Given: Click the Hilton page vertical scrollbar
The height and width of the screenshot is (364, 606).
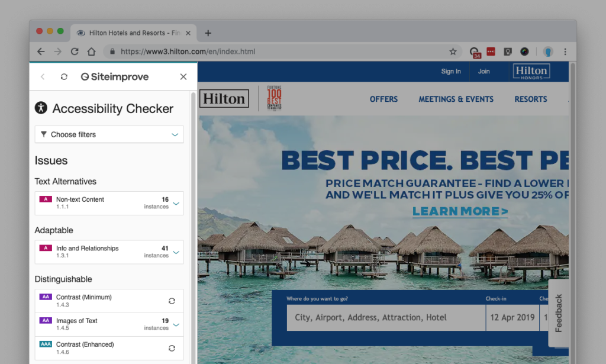Looking at the screenshot, I should (x=573, y=212).
